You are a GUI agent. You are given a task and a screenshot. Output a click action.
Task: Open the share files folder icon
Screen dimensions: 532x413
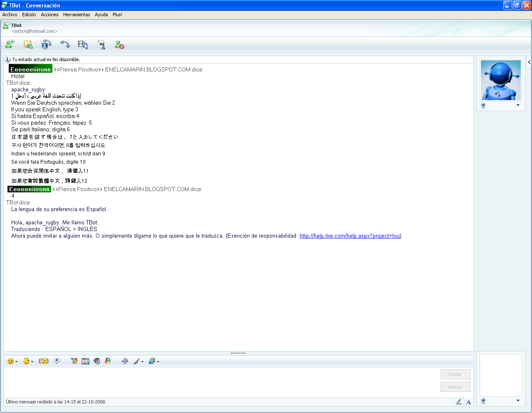[x=28, y=44]
